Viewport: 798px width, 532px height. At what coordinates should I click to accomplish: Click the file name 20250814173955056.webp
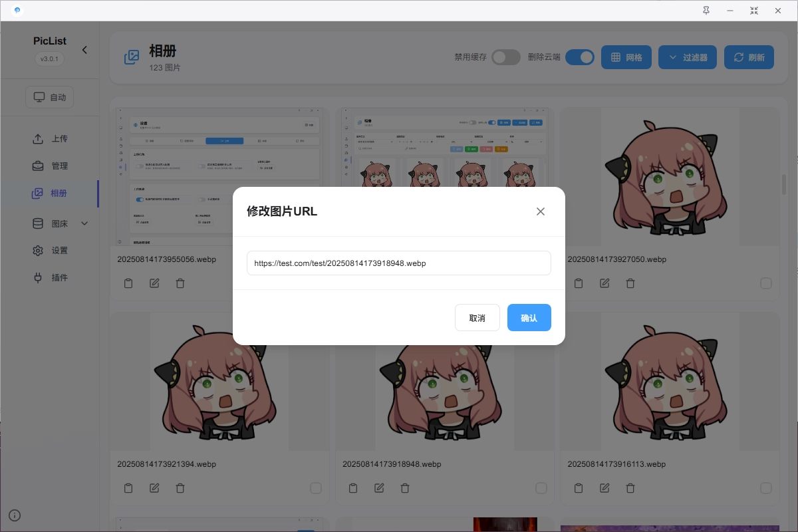click(x=166, y=259)
